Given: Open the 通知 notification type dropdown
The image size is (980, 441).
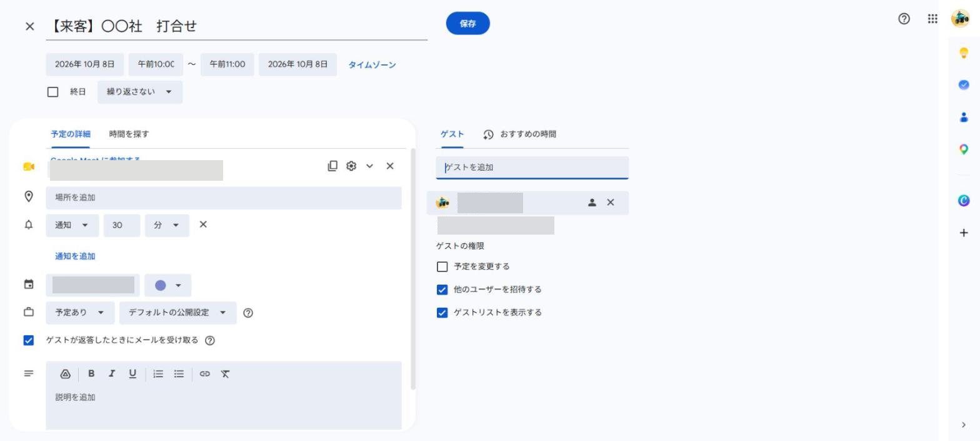Looking at the screenshot, I should pos(72,225).
